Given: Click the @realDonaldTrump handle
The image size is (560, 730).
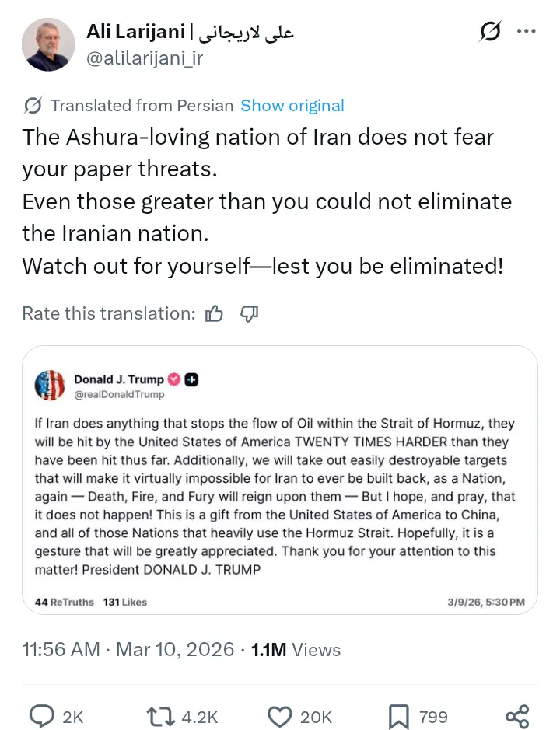Looking at the screenshot, I should pos(119,395).
